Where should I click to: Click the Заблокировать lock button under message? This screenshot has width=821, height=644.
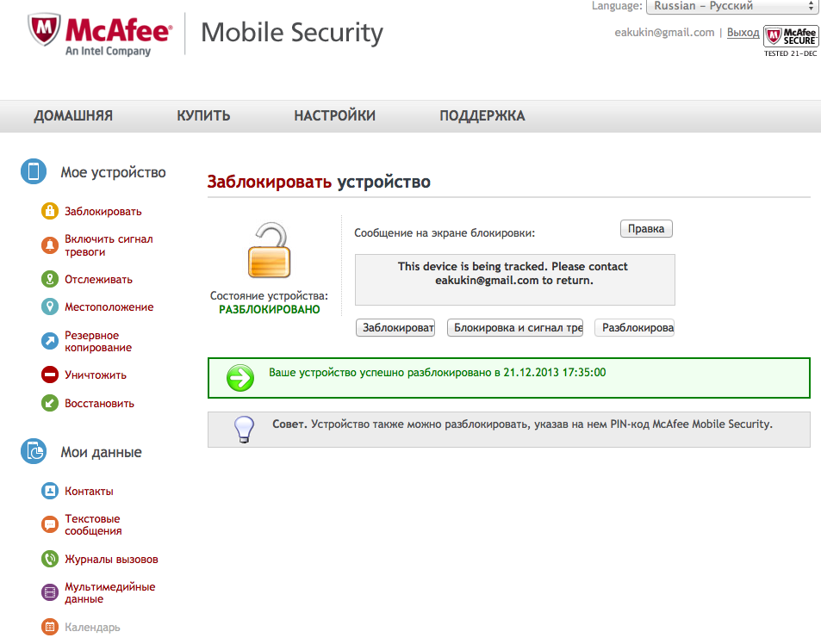tap(395, 327)
